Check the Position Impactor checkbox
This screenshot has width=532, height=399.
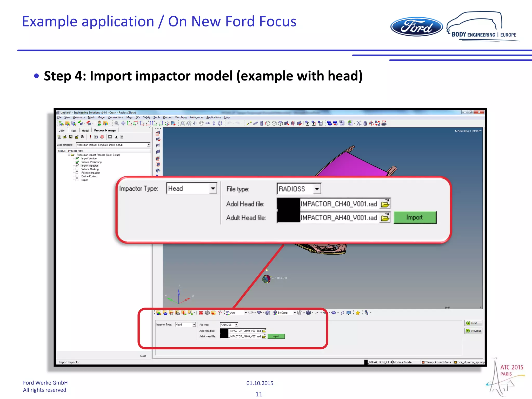[77, 173]
